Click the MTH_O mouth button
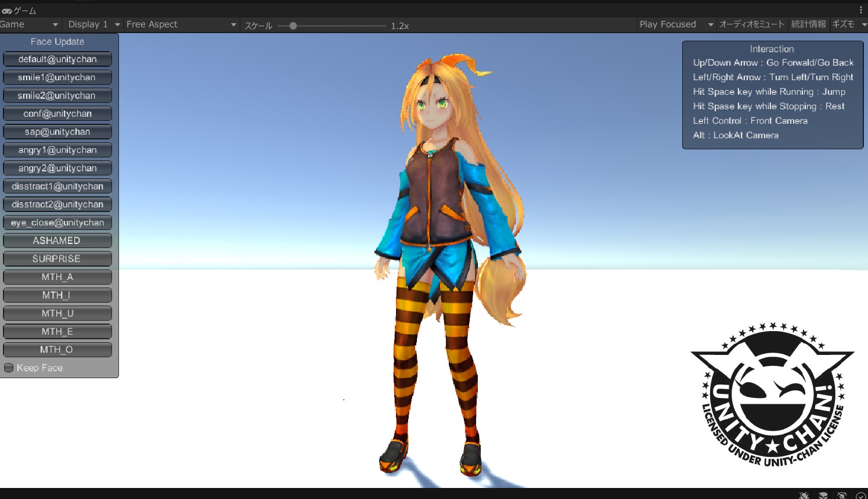This screenshot has height=499, width=868. coord(57,350)
